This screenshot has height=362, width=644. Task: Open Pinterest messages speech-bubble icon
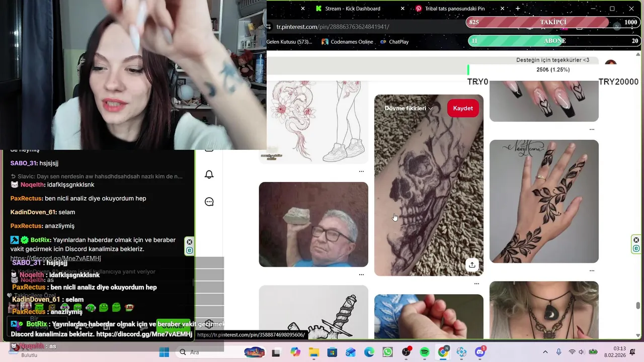click(x=209, y=202)
